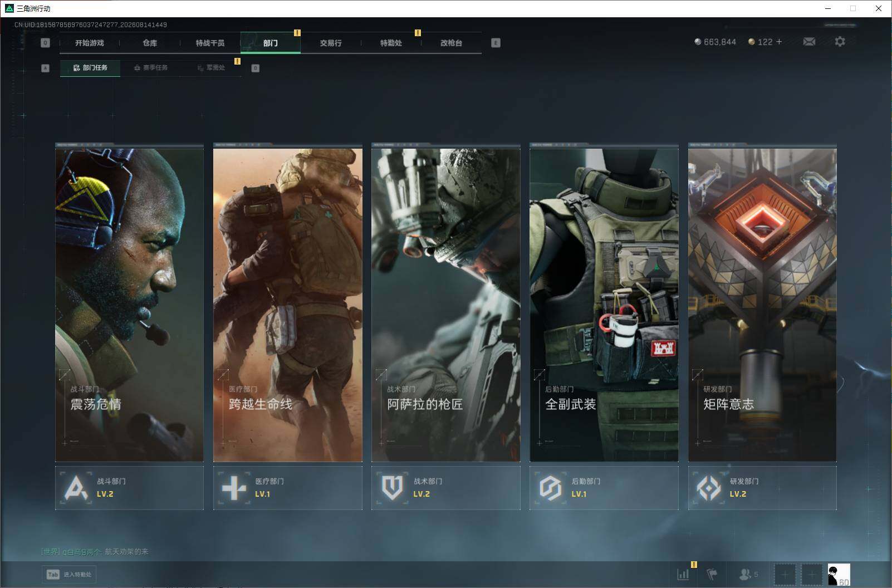Switch to the 仓库 tab
This screenshot has width=892, height=588.
tap(150, 43)
